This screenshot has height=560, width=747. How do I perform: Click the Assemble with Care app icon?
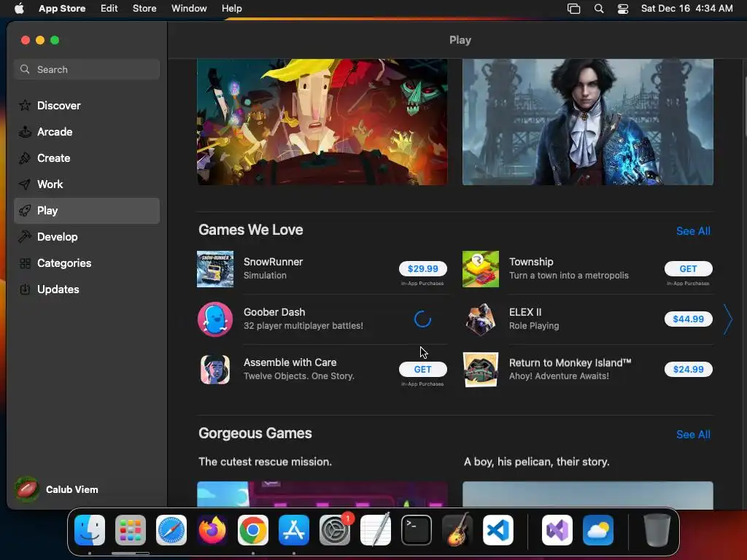[x=215, y=370]
